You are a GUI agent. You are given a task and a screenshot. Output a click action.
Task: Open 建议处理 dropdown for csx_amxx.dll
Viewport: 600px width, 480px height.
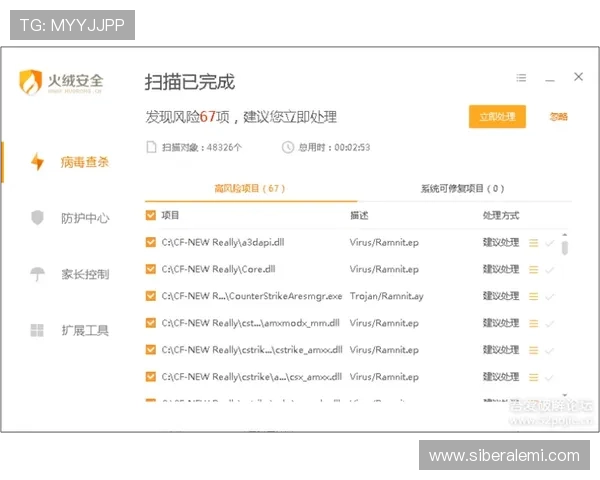pos(501,377)
